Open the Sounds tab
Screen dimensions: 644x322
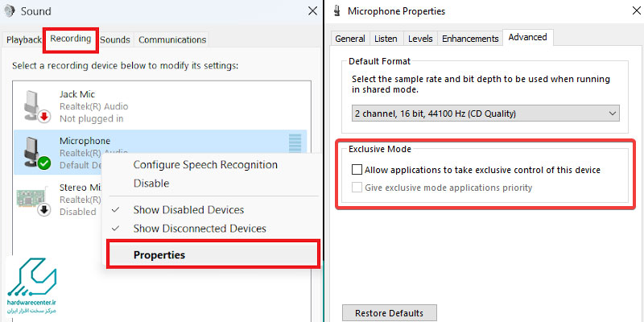tap(115, 39)
